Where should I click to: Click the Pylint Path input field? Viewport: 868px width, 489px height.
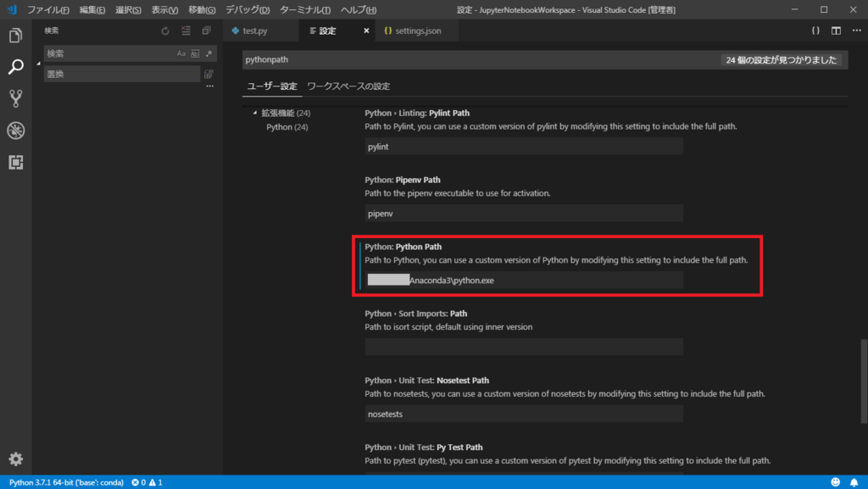pyautogui.click(x=524, y=147)
